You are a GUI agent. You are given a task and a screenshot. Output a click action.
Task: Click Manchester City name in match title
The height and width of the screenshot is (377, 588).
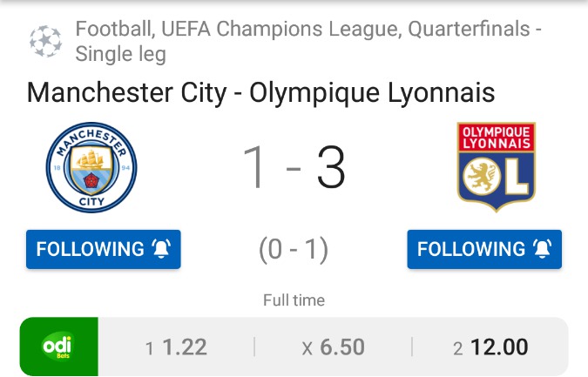coord(128,93)
